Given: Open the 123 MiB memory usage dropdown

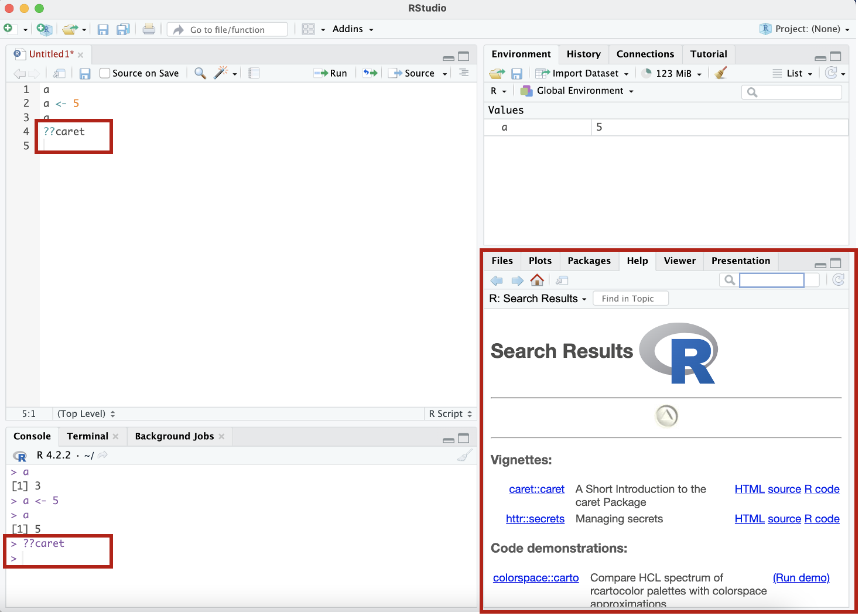Looking at the screenshot, I should pyautogui.click(x=671, y=73).
